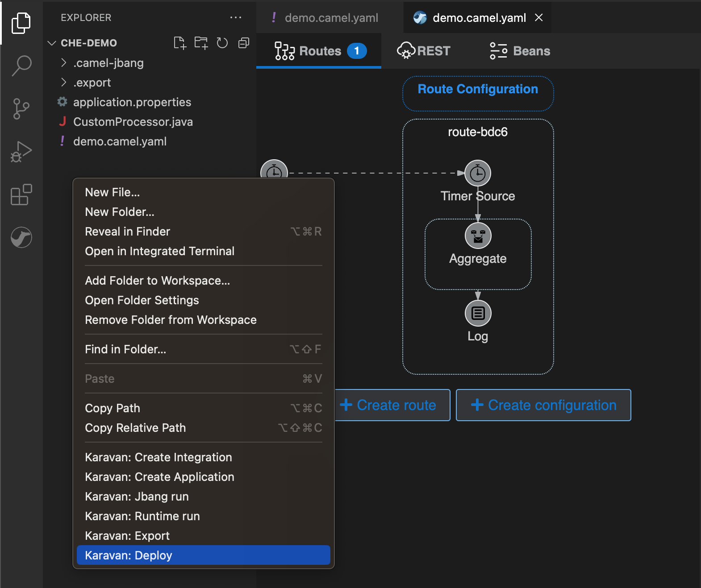The width and height of the screenshot is (701, 588).
Task: Open the Search view in activity bar
Action: (x=21, y=66)
